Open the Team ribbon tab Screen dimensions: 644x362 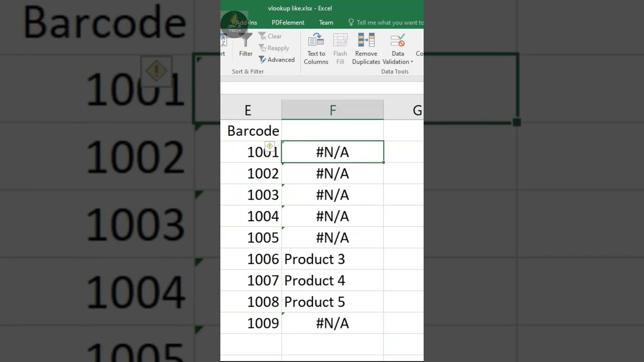[326, 23]
